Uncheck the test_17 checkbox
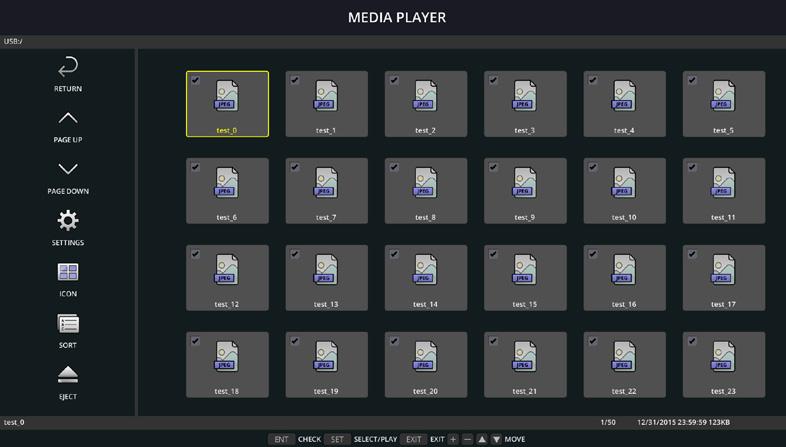 point(692,254)
